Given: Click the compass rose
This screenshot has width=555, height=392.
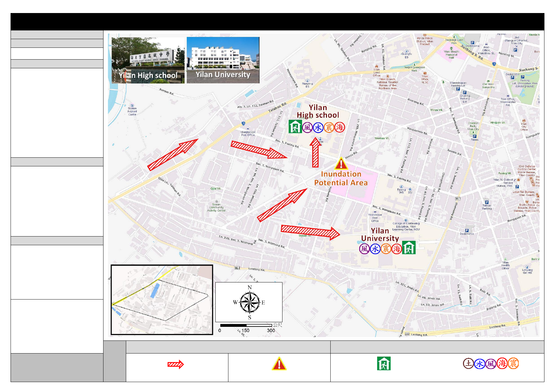Looking at the screenshot, I should click(250, 302).
